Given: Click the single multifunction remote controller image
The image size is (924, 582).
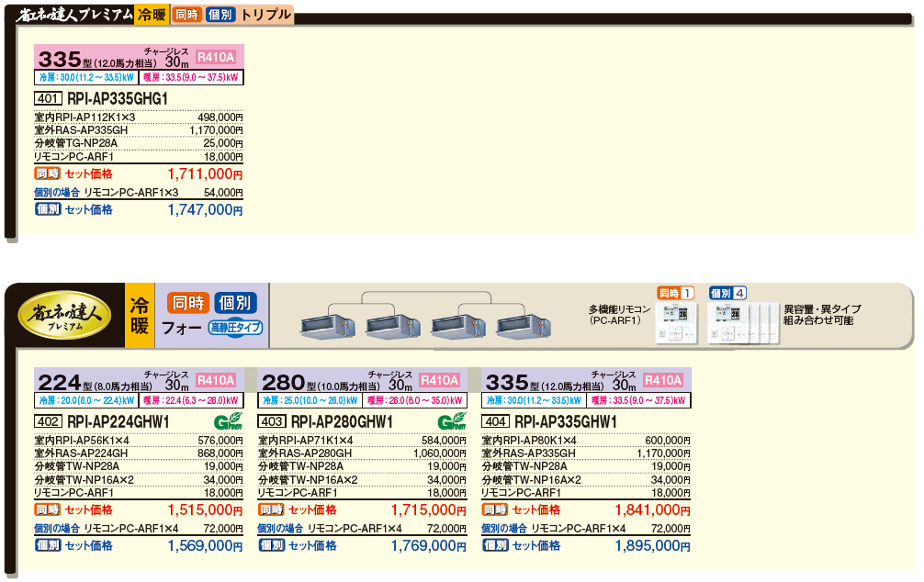Looking at the screenshot, I should pyautogui.click(x=676, y=322).
